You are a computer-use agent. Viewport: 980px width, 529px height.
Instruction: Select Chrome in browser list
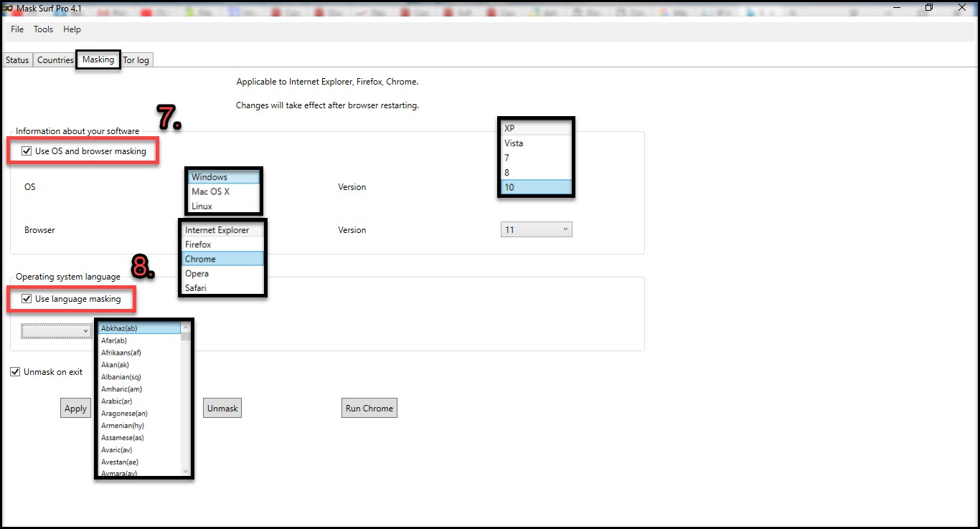[223, 259]
